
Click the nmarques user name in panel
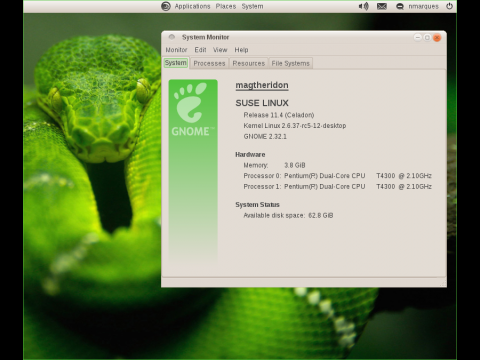(x=423, y=6)
